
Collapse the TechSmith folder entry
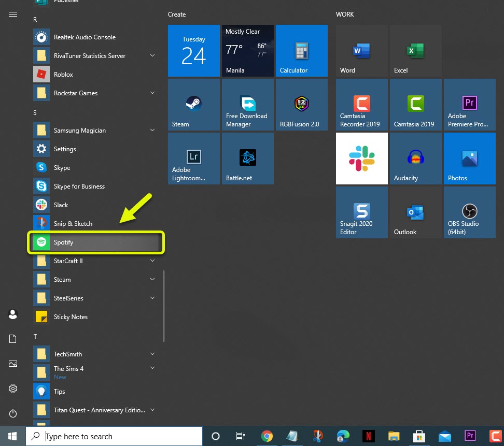point(152,354)
